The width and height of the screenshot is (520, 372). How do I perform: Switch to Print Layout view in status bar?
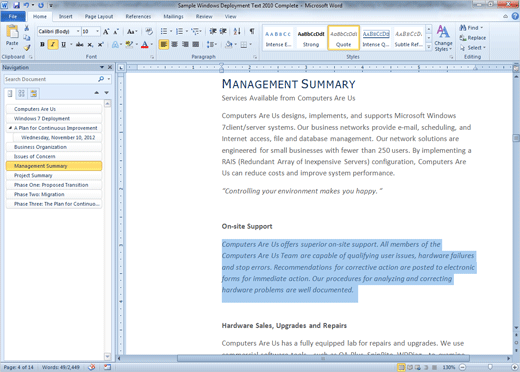point(401,367)
